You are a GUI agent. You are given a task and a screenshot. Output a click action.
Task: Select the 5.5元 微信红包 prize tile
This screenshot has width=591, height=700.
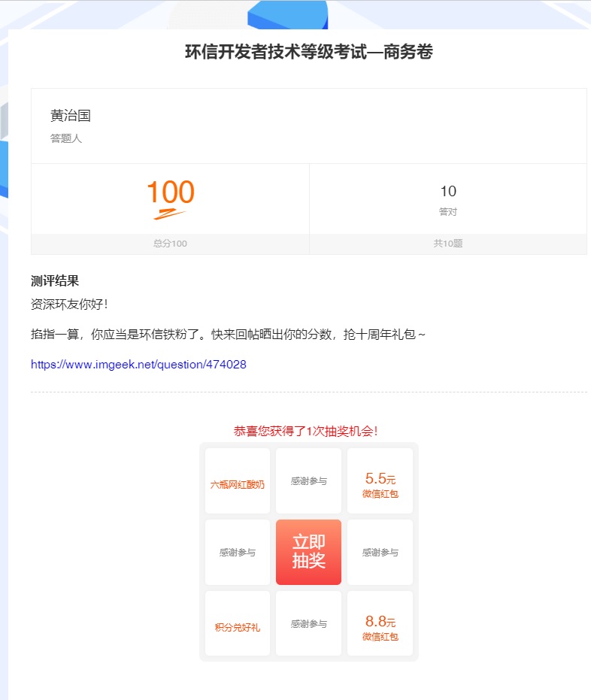tap(380, 480)
